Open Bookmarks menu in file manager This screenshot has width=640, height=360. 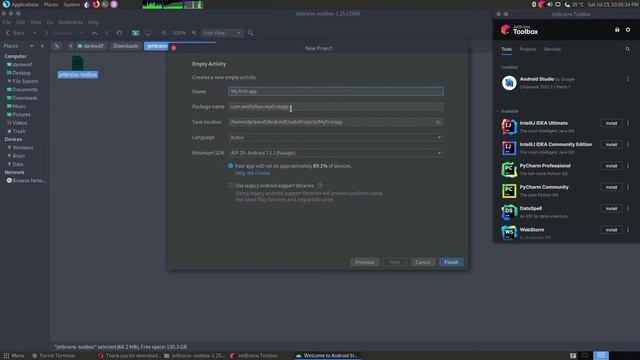(71, 22)
